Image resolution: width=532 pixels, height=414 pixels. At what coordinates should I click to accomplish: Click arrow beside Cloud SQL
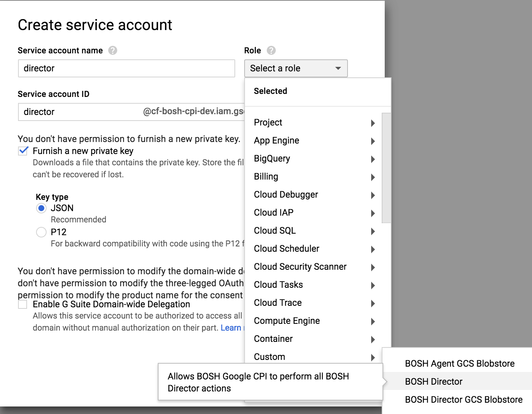[373, 231]
